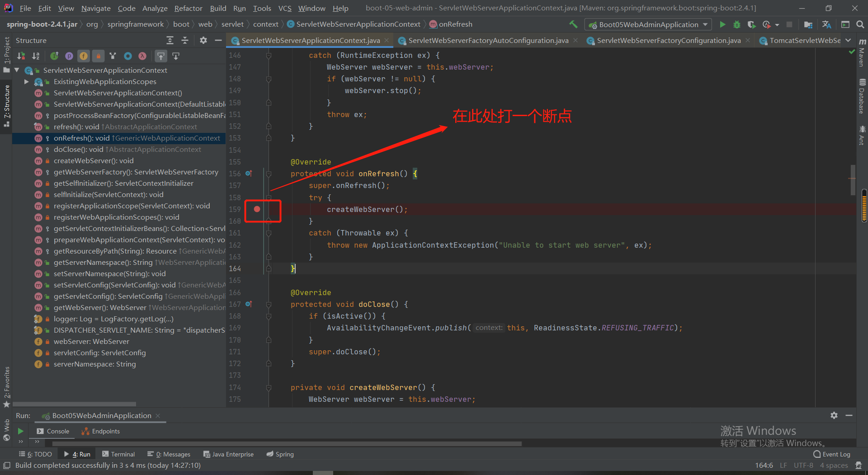
Task: Collapse all nodes in Structure panel
Action: point(185,40)
